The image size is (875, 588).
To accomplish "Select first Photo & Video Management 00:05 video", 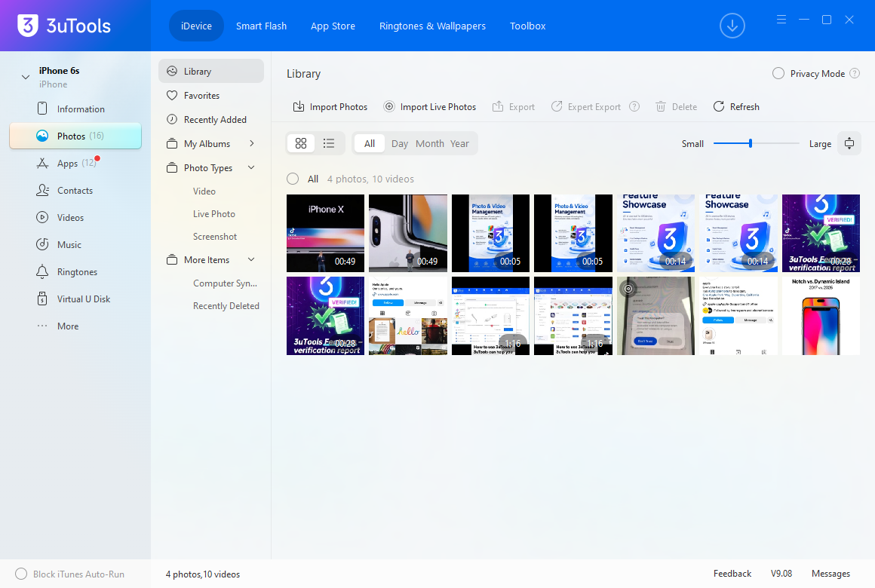I will coord(490,233).
